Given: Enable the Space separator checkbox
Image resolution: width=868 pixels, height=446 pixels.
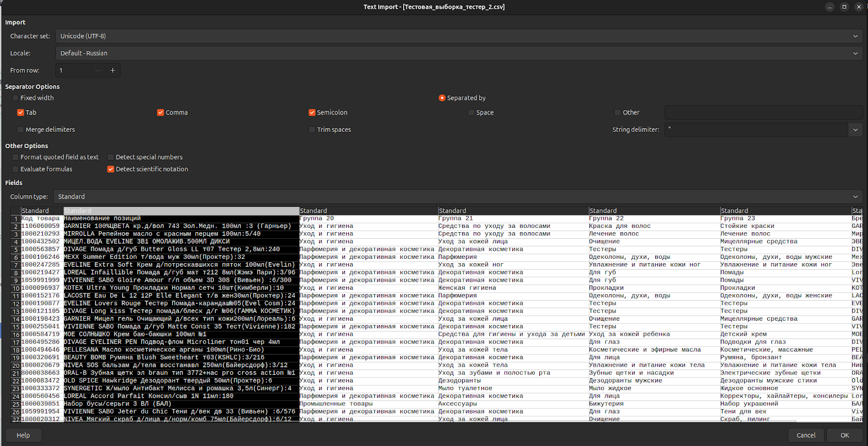Looking at the screenshot, I should [x=471, y=113].
